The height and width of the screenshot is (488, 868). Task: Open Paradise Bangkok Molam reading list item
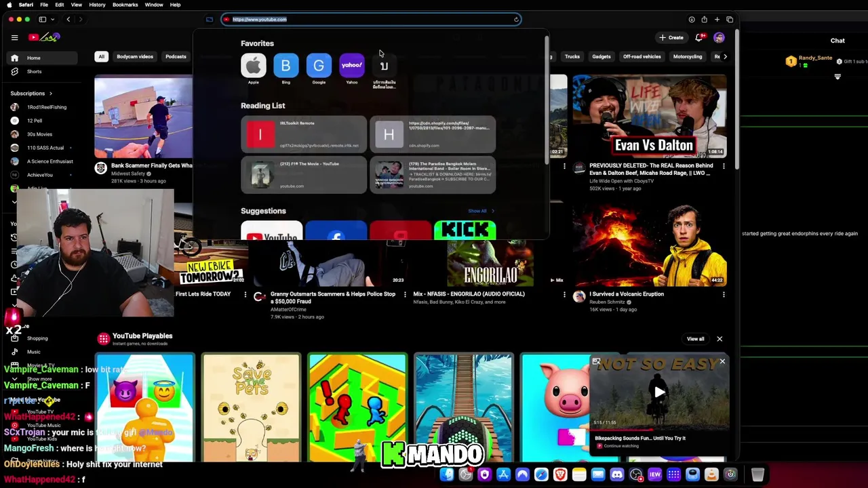433,175
